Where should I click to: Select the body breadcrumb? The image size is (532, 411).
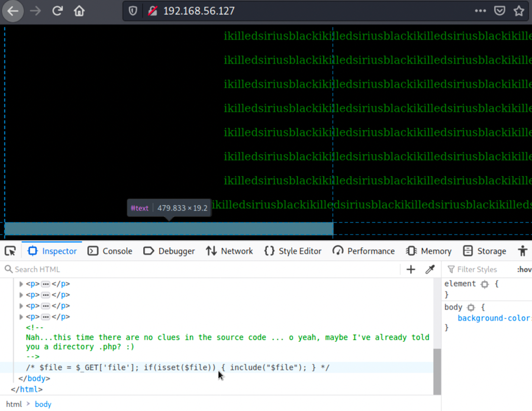click(43, 404)
